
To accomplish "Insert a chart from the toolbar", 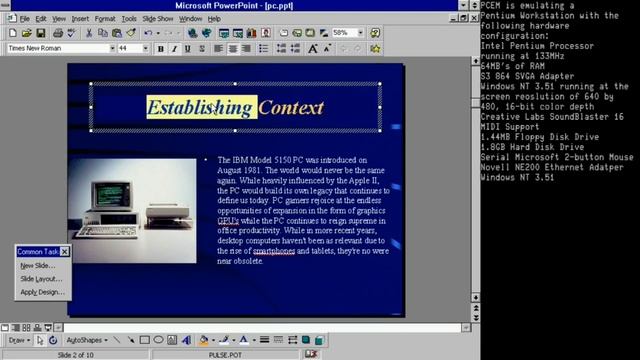I will point(251,33).
